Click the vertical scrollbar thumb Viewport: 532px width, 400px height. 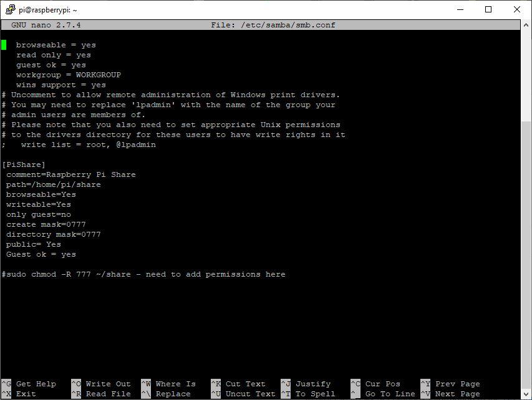(526, 255)
